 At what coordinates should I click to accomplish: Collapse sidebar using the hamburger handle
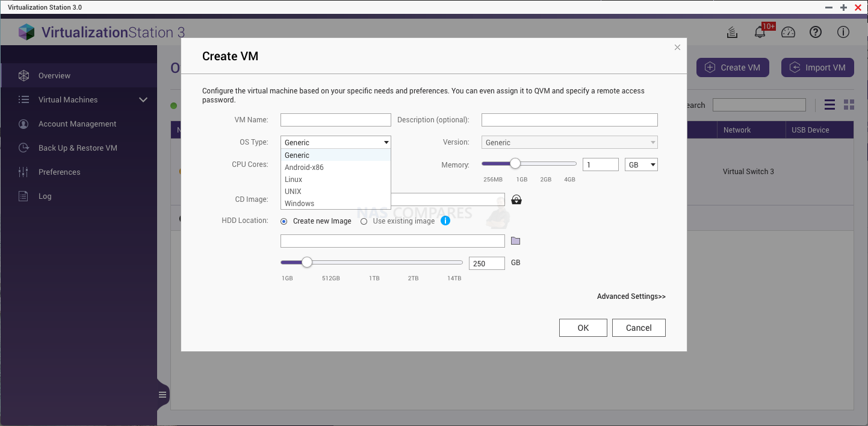click(x=163, y=395)
